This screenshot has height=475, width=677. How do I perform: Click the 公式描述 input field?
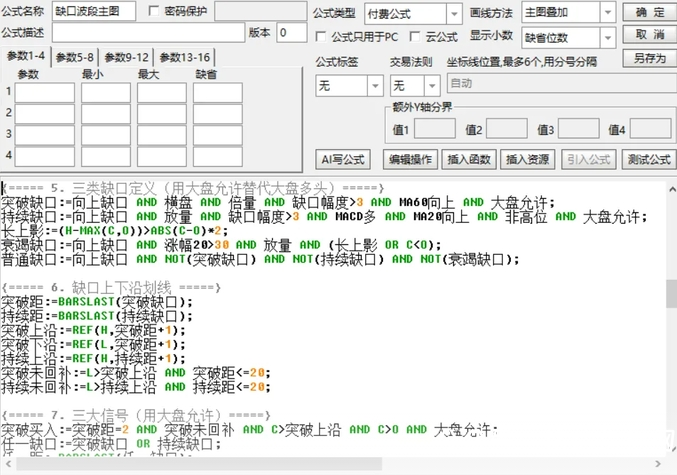click(x=149, y=32)
